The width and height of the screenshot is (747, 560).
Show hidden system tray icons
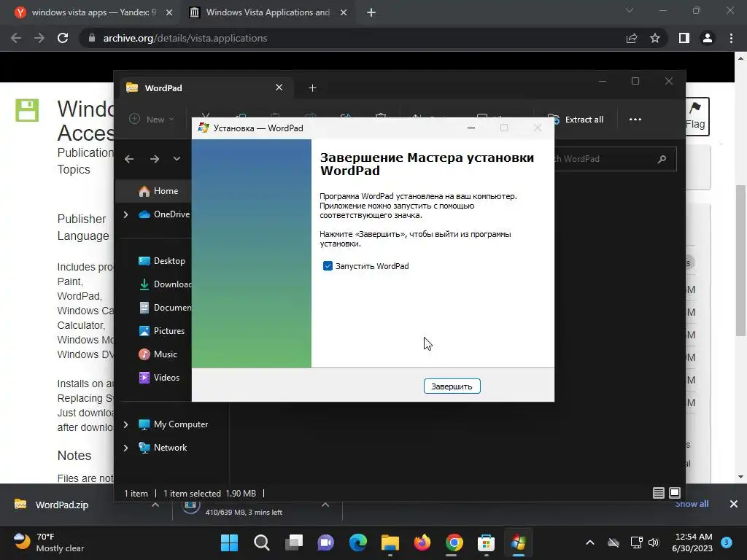589,542
